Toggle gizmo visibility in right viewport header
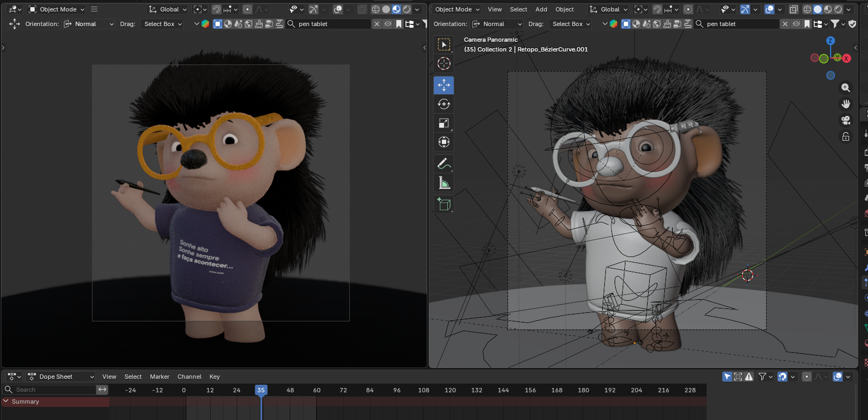 coord(745,9)
